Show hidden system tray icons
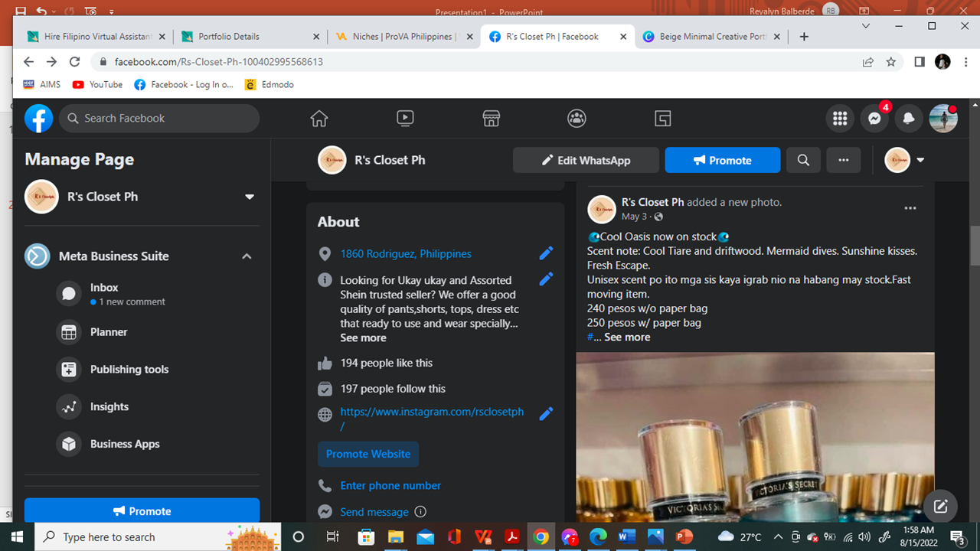Screen dimensions: 980x551 pos(778,536)
